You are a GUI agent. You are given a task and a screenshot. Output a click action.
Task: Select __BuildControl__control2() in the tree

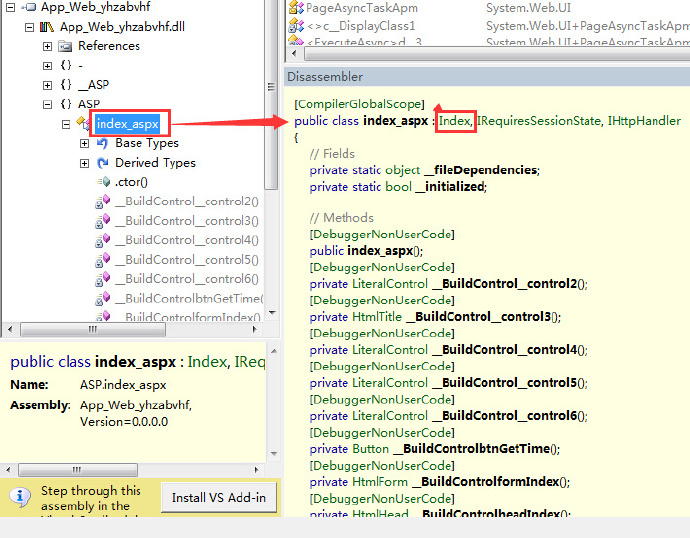tap(187, 201)
